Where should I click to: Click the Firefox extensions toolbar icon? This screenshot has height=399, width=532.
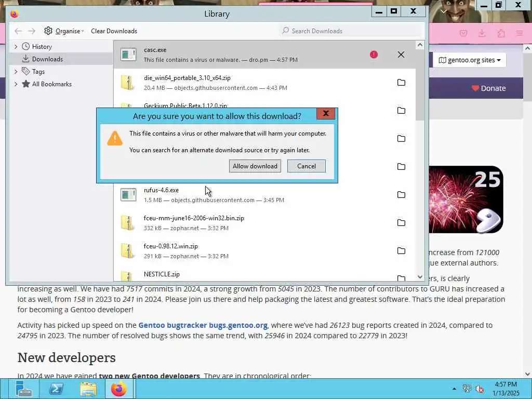pyautogui.click(x=501, y=33)
